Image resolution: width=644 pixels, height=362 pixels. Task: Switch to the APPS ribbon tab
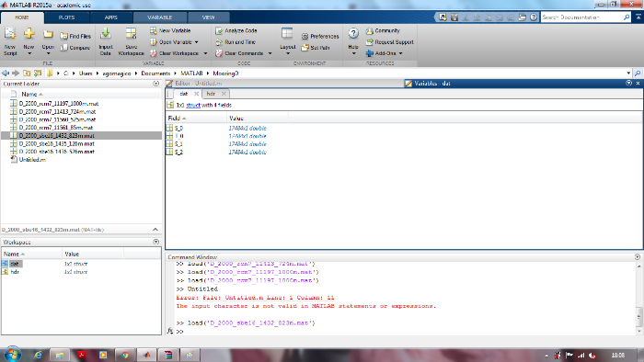point(111,17)
